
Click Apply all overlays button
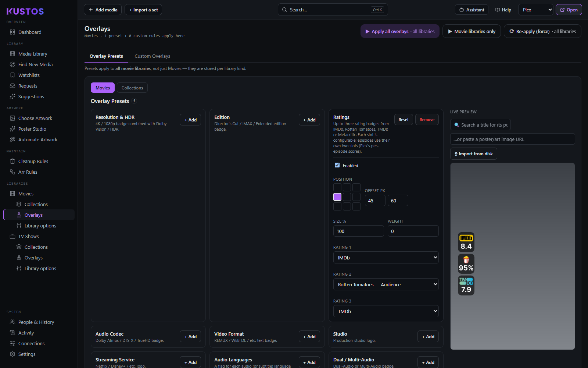tap(400, 31)
